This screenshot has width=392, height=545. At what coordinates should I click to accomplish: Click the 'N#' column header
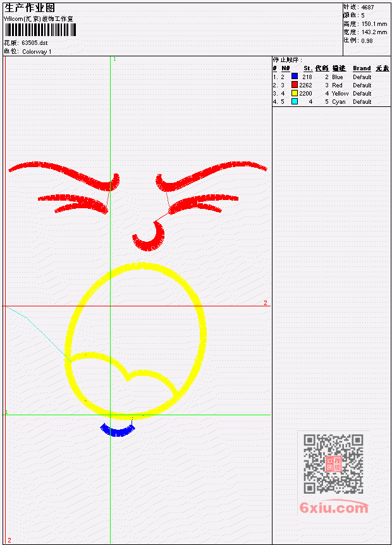[285, 68]
